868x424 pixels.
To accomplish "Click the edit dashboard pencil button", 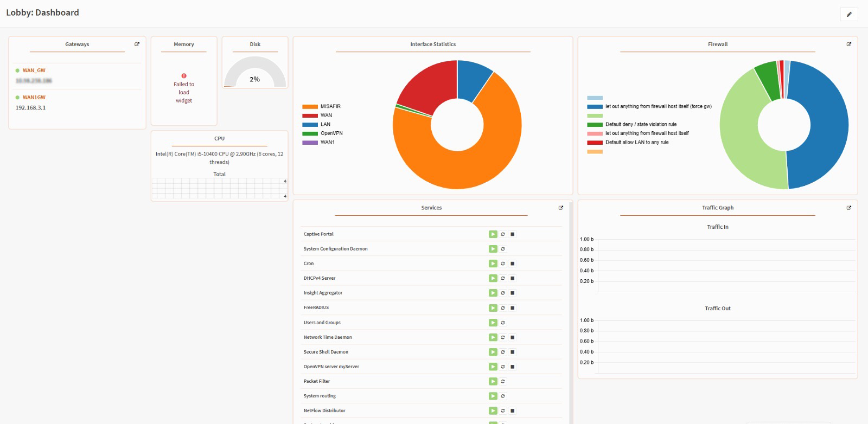I will coord(849,14).
